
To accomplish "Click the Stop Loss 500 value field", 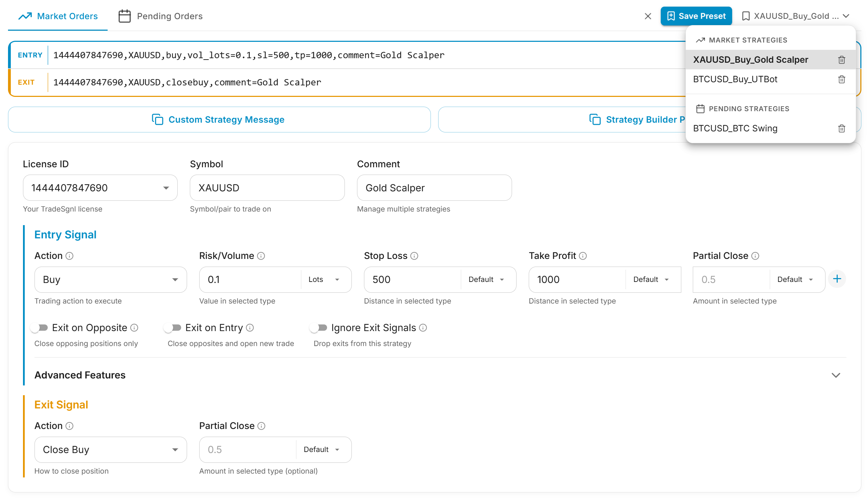I will pyautogui.click(x=413, y=279).
